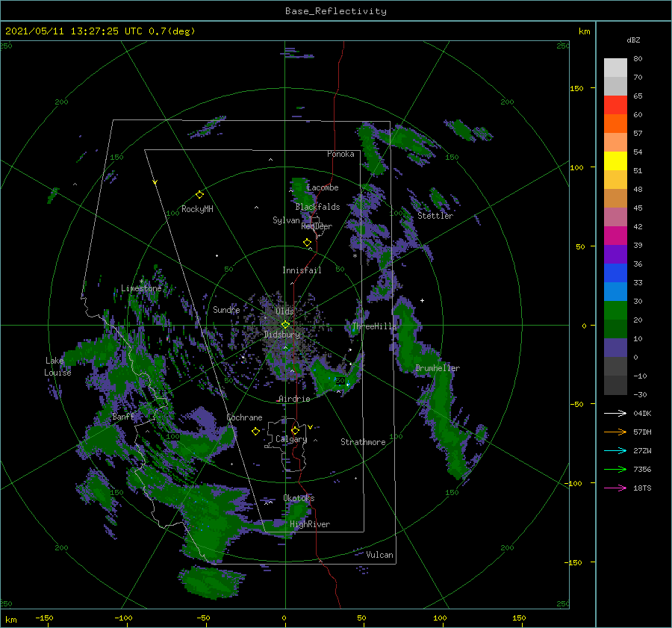Click the Ponoka label
Image resolution: width=672 pixels, height=628 pixels.
coord(340,154)
